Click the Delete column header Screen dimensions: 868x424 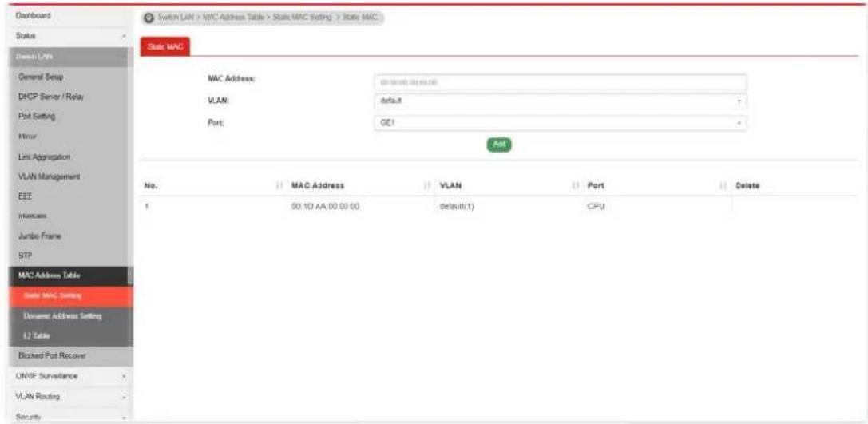click(747, 186)
